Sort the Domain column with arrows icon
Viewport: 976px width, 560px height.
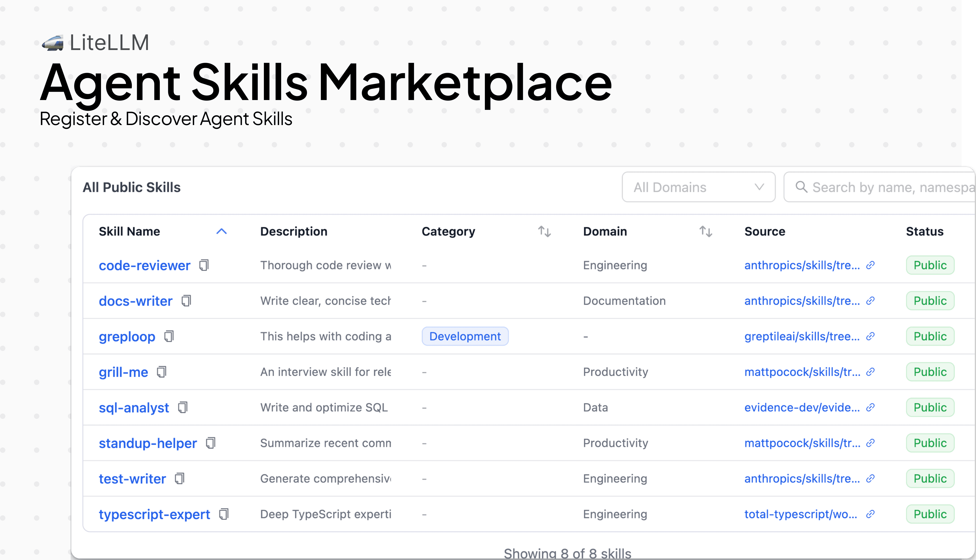point(705,232)
